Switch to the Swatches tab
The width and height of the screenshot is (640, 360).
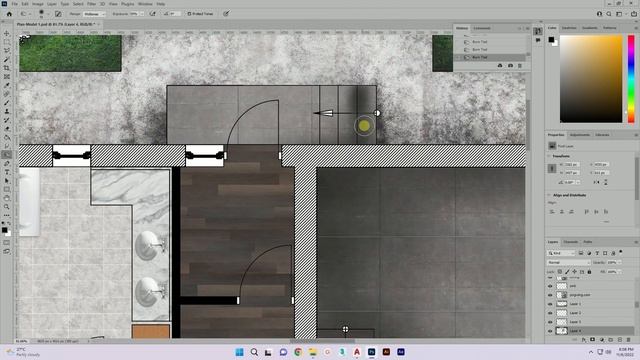tap(569, 28)
